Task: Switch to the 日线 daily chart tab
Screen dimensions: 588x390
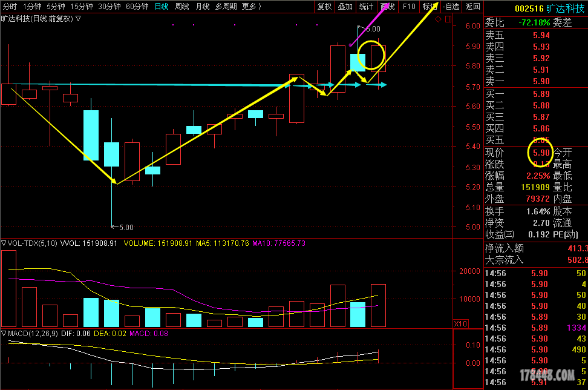Action: pyautogui.click(x=162, y=7)
